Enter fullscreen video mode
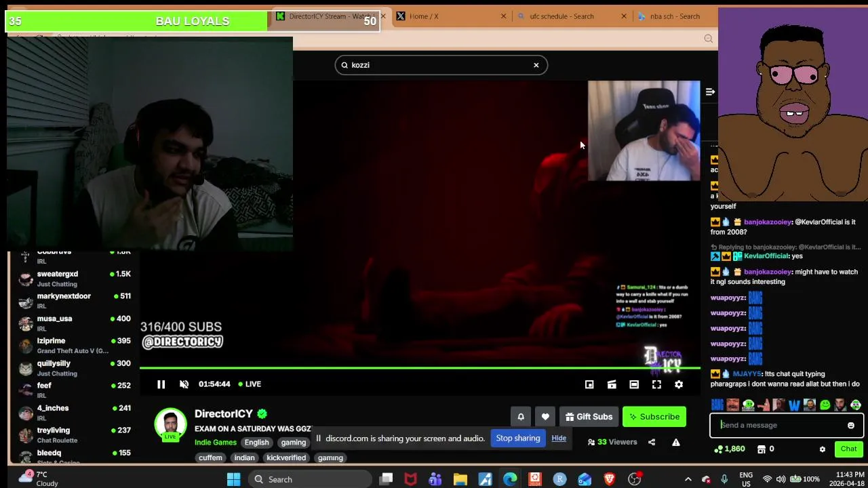The image size is (868, 488). (x=656, y=384)
